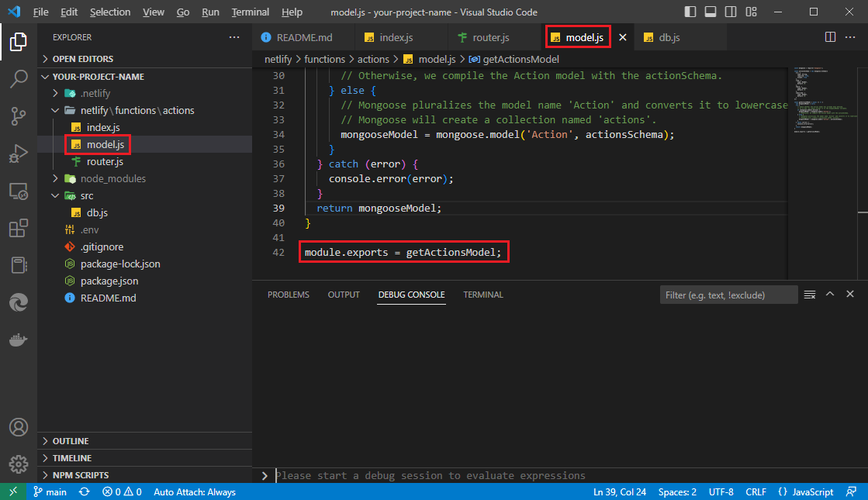Open the Remote Explorer icon
Image resolution: width=868 pixels, height=500 pixels.
pos(18,191)
